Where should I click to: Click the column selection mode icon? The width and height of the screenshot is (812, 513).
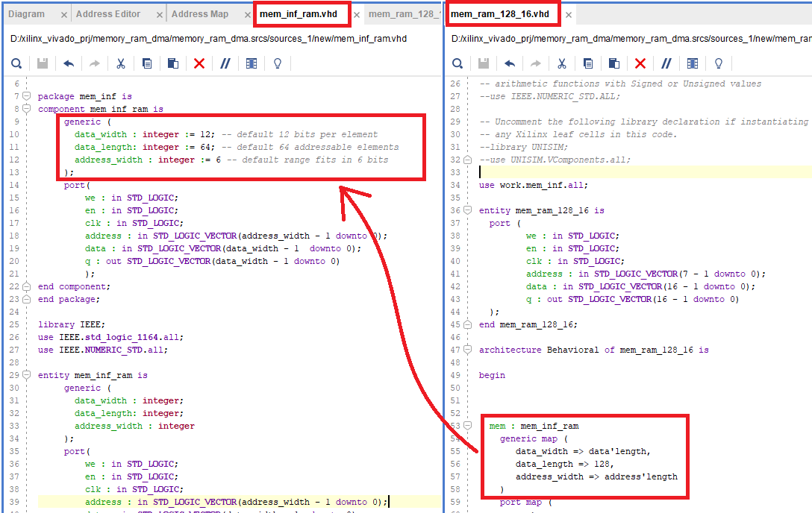click(x=252, y=63)
